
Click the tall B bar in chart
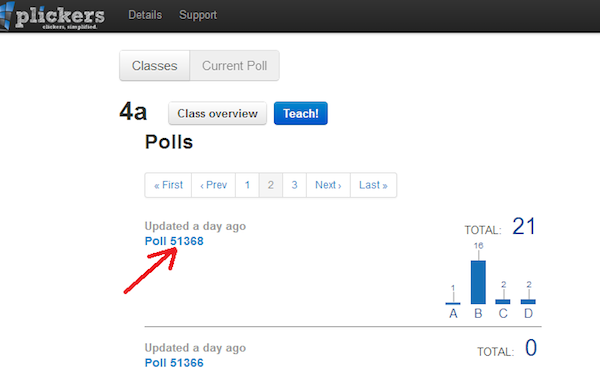point(478,282)
